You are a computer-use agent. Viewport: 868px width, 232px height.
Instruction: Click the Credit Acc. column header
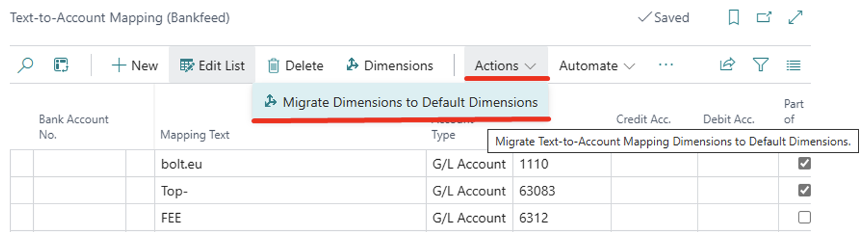(643, 120)
